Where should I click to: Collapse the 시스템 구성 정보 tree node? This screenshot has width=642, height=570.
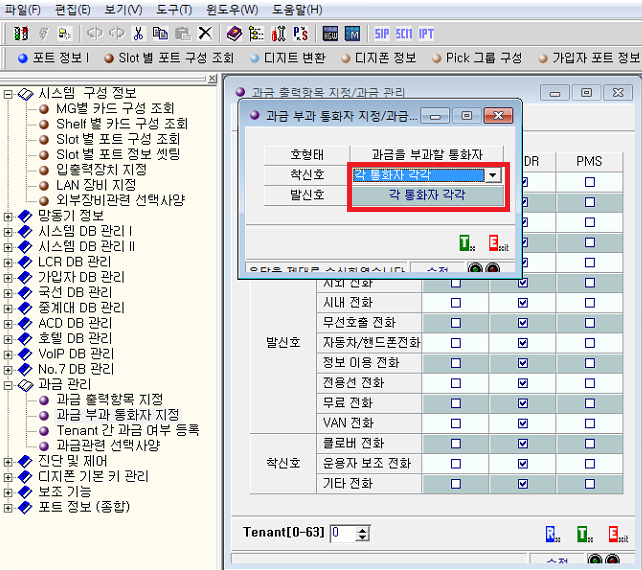click(8, 95)
